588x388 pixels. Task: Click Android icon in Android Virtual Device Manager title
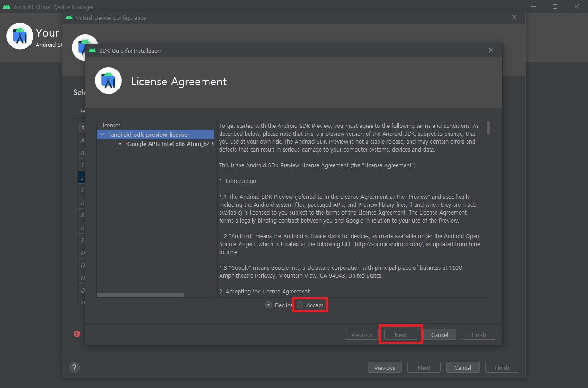pyautogui.click(x=6, y=7)
